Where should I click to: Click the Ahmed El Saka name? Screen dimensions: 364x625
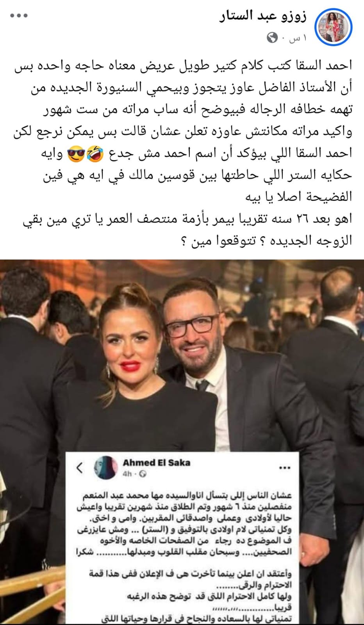[157, 462]
